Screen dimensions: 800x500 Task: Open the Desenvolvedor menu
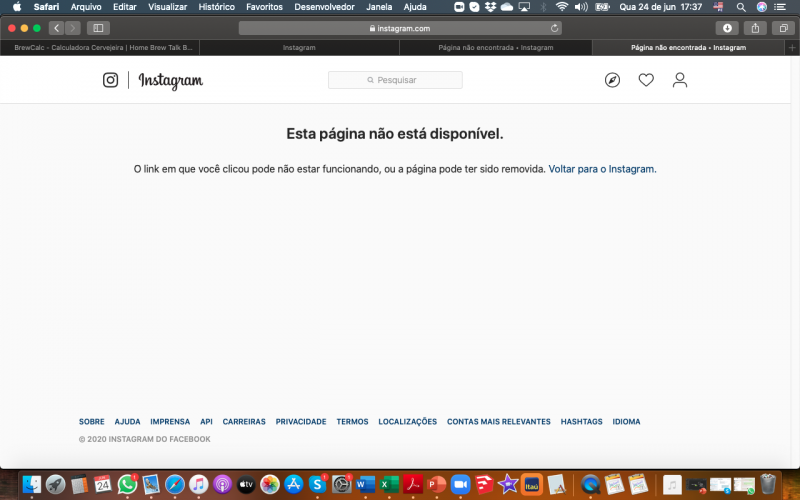(324, 7)
